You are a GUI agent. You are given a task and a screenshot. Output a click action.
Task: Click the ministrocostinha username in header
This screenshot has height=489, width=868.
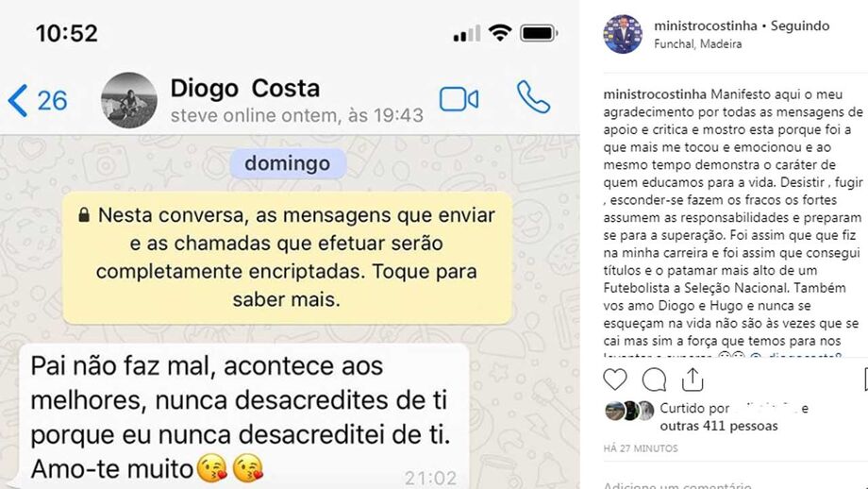coord(706,25)
